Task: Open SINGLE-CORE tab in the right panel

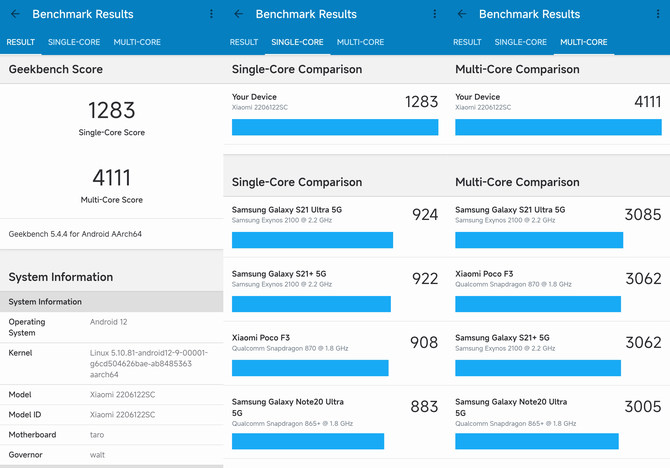Action: (521, 42)
